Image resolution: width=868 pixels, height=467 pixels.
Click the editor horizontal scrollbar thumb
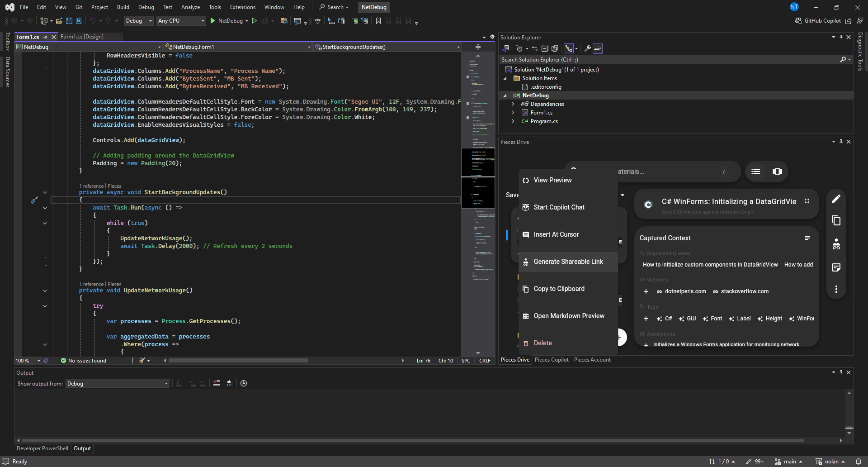coord(239,361)
